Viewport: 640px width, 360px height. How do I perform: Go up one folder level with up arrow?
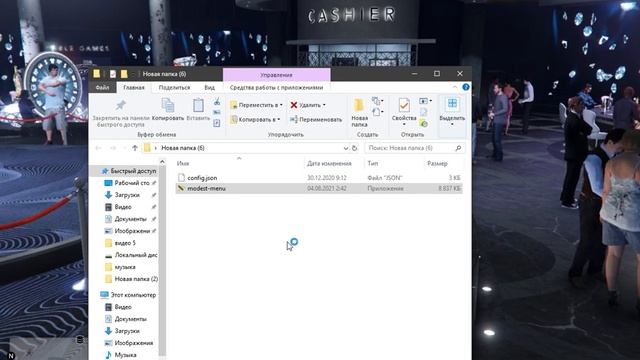135,148
